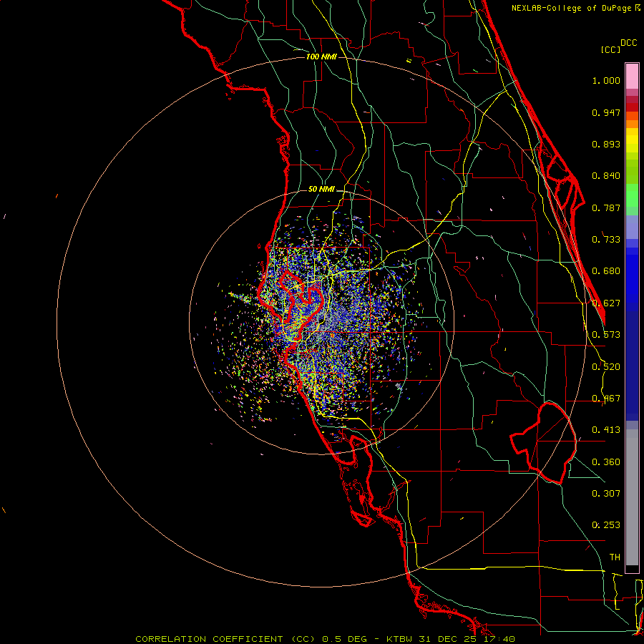
Task: Click the [CC] label above the color scale
Action: point(610,49)
